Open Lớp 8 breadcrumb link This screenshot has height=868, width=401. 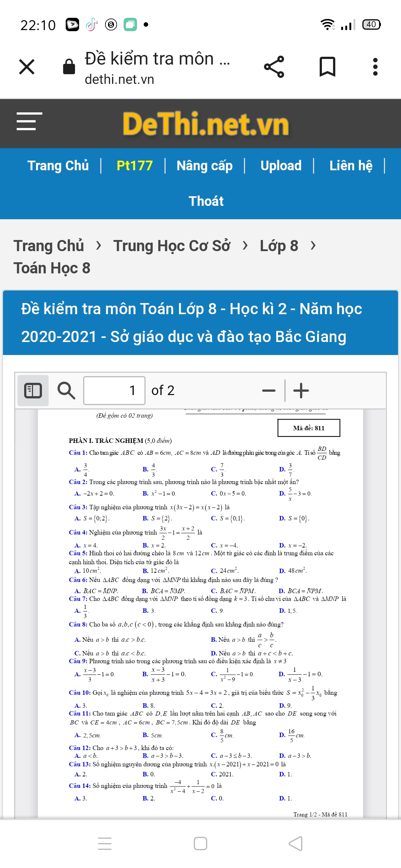[x=279, y=246]
